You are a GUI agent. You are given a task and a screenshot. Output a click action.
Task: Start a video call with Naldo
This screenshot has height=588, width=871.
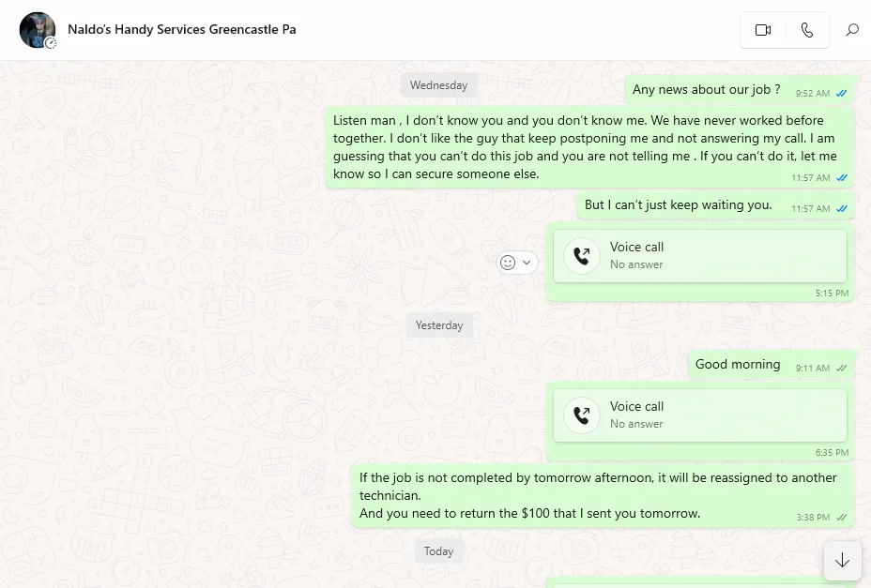point(761,29)
